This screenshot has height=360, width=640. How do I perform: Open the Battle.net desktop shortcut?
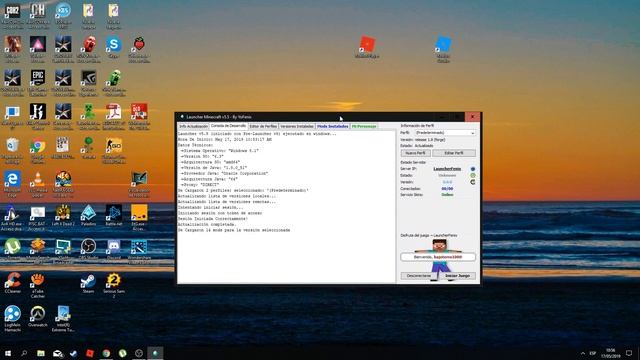click(x=113, y=216)
